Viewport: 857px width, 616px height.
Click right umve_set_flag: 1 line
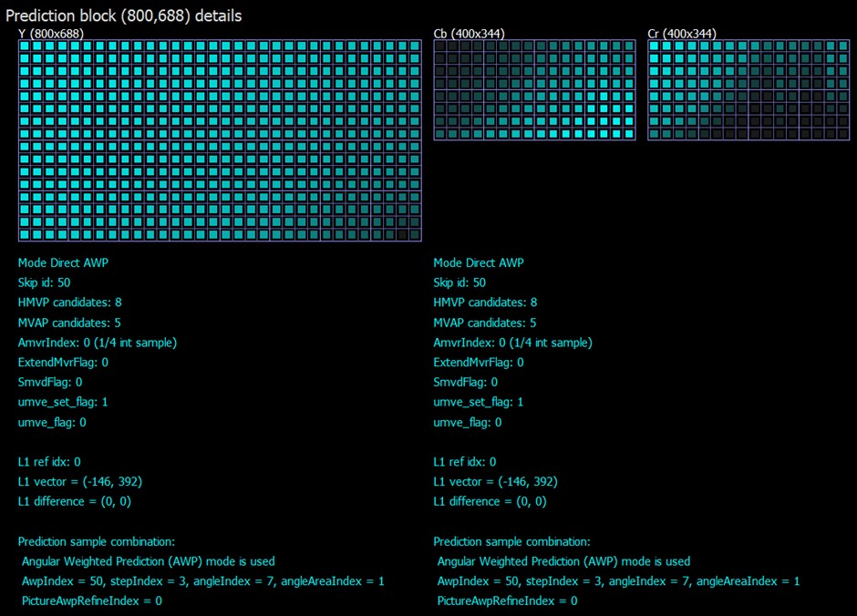click(479, 403)
